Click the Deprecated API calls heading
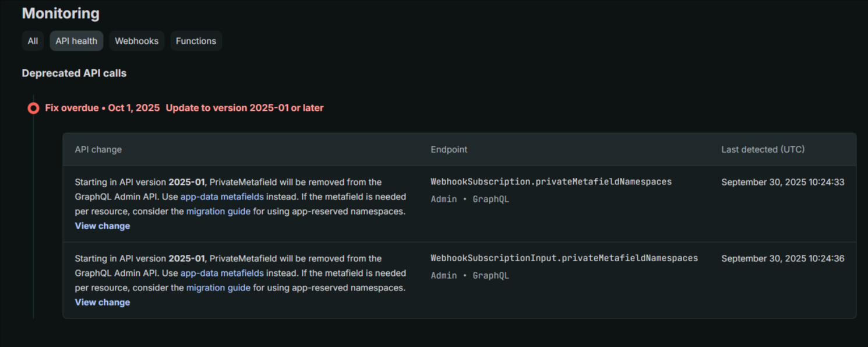868x347 pixels. point(74,73)
